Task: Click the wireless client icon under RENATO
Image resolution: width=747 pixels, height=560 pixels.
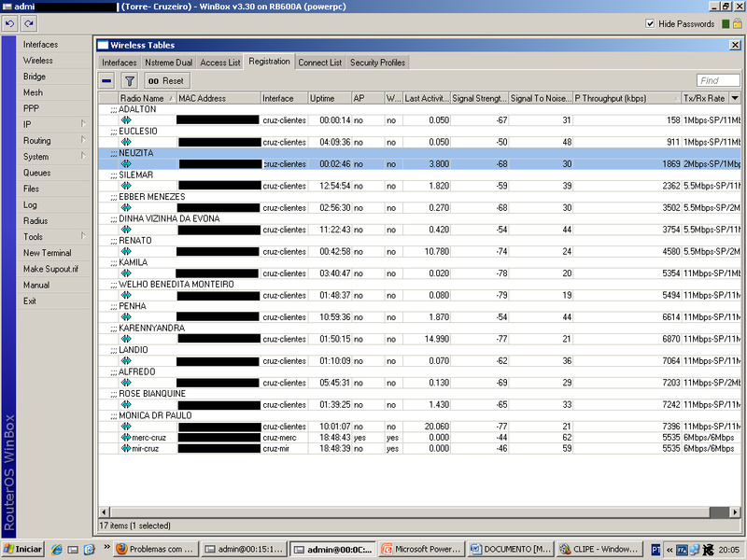Action: tap(126, 251)
